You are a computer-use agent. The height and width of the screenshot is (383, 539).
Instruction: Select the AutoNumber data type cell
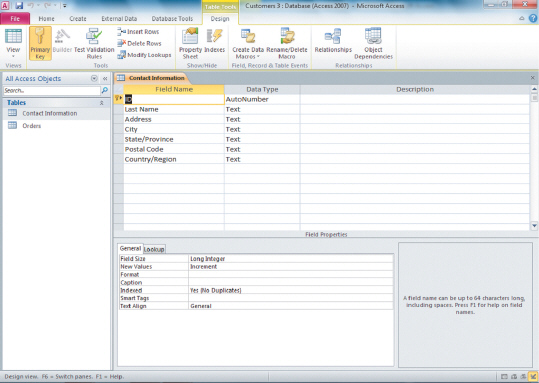(x=262, y=99)
